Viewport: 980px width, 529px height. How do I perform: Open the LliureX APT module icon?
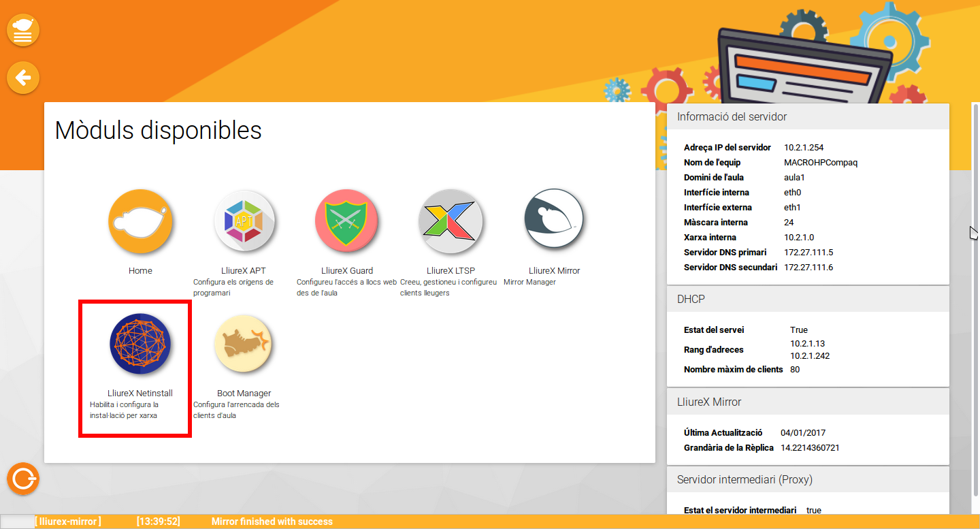point(244,221)
